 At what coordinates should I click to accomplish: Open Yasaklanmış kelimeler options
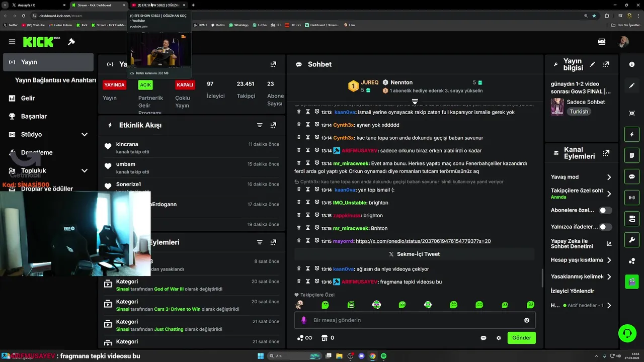(582, 277)
